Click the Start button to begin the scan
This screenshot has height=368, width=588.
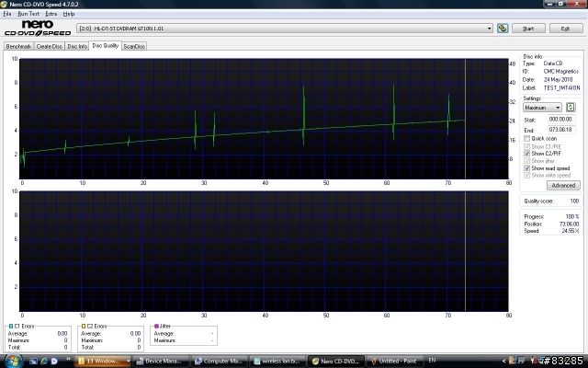528,29
